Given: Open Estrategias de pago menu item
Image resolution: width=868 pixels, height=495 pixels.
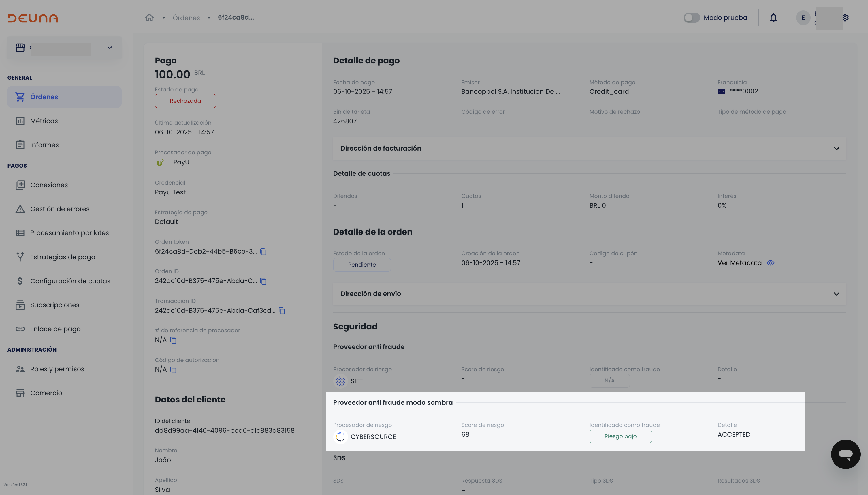Looking at the screenshot, I should (63, 257).
